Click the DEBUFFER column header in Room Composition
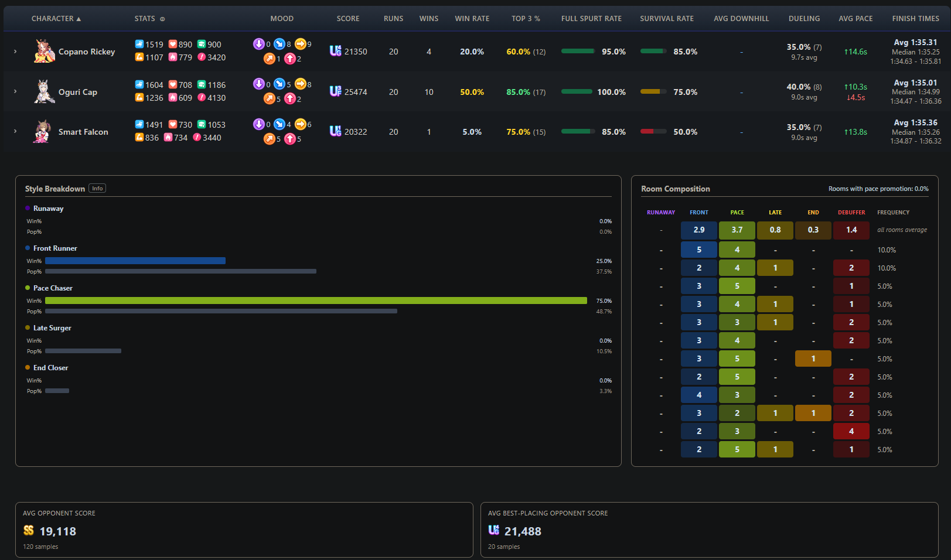Image resolution: width=951 pixels, height=560 pixels. [851, 213]
